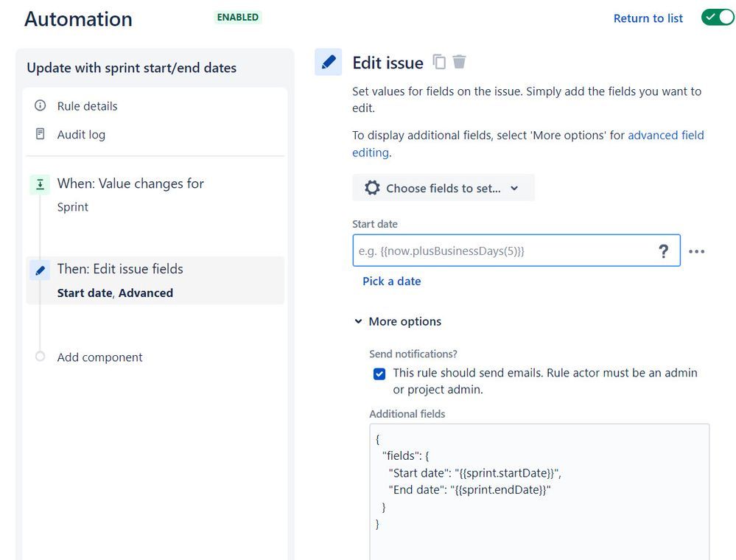Open Choose fields to set dropdown
Screen dimensions: 736x560
click(x=443, y=188)
